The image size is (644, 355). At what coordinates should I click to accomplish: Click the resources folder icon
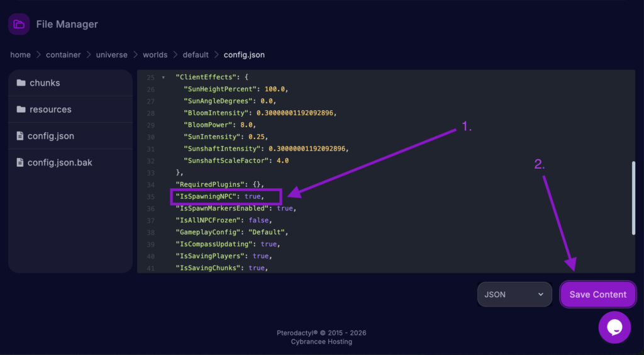pos(21,110)
